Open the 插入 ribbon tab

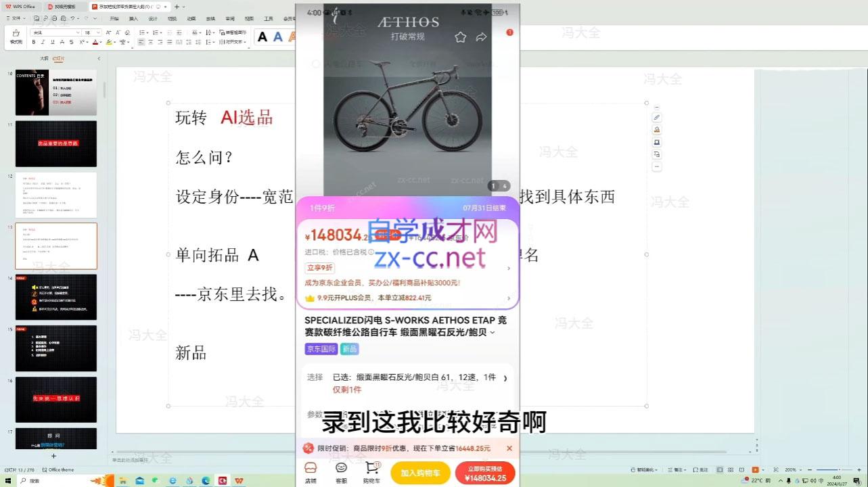coord(133,18)
